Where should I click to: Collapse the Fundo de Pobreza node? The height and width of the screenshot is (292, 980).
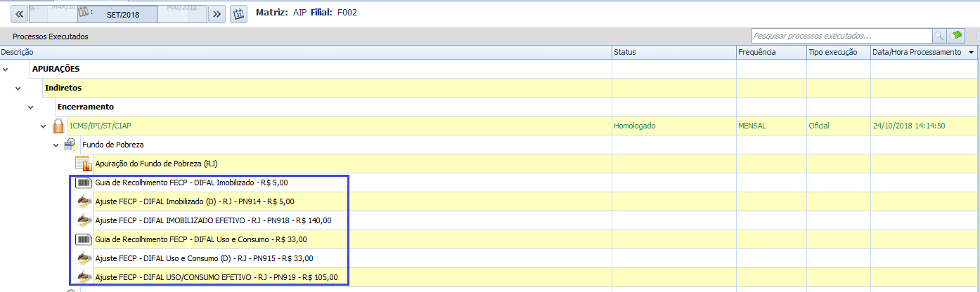56,145
